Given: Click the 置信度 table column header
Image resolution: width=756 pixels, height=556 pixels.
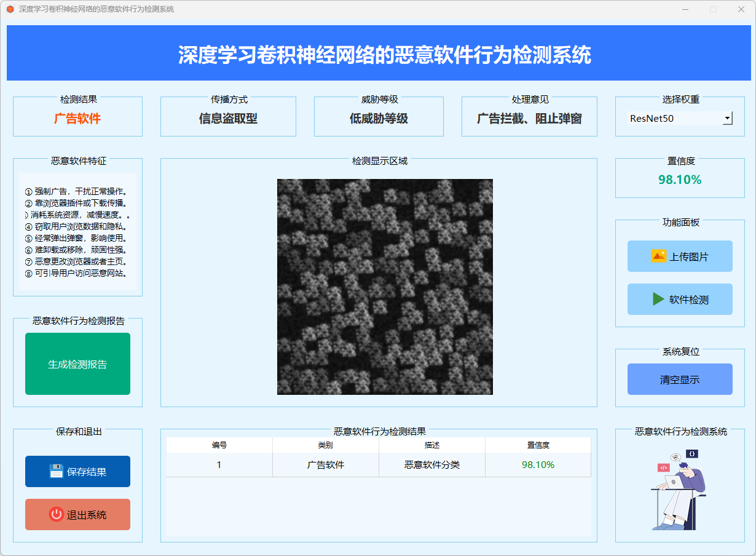Looking at the screenshot, I should pos(538,445).
